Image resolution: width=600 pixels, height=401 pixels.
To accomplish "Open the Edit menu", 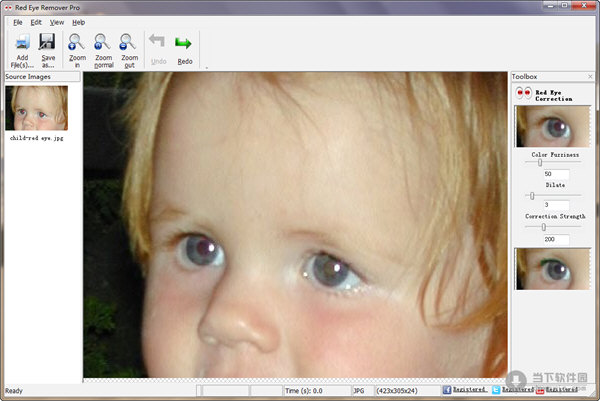I will pyautogui.click(x=36, y=22).
